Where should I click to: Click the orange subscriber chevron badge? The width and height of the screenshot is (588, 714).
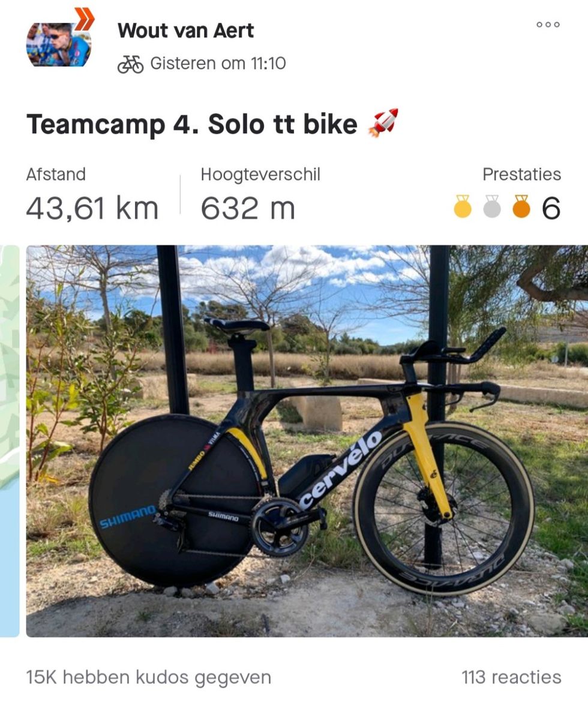tap(85, 19)
